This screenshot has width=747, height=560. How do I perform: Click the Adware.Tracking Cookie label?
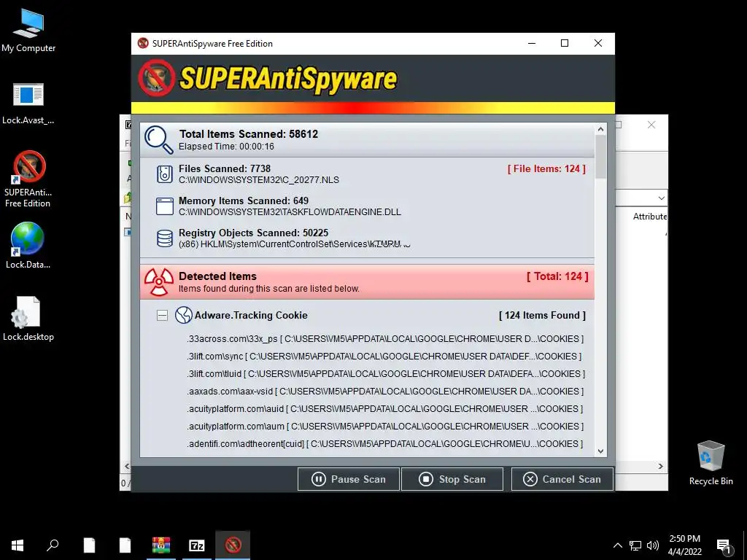point(251,315)
